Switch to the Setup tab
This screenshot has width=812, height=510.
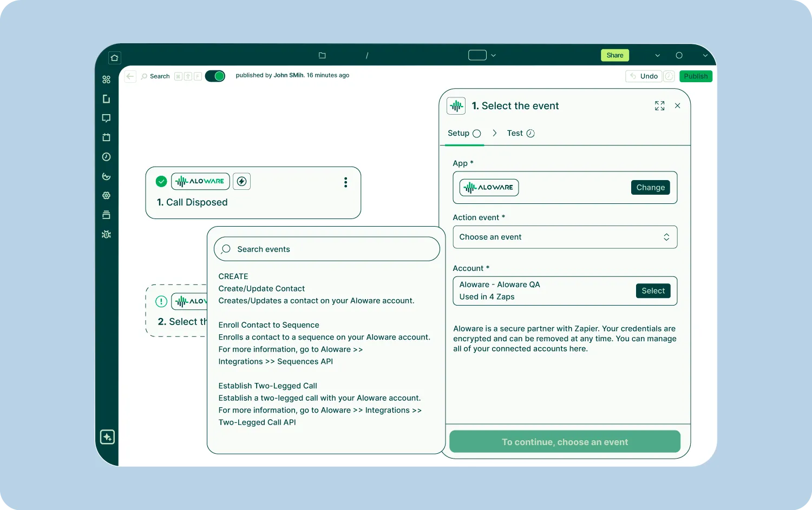click(x=464, y=134)
